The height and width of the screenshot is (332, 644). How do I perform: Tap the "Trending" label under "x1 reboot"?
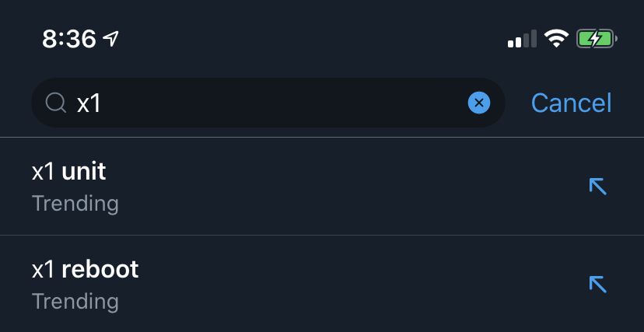pos(75,302)
